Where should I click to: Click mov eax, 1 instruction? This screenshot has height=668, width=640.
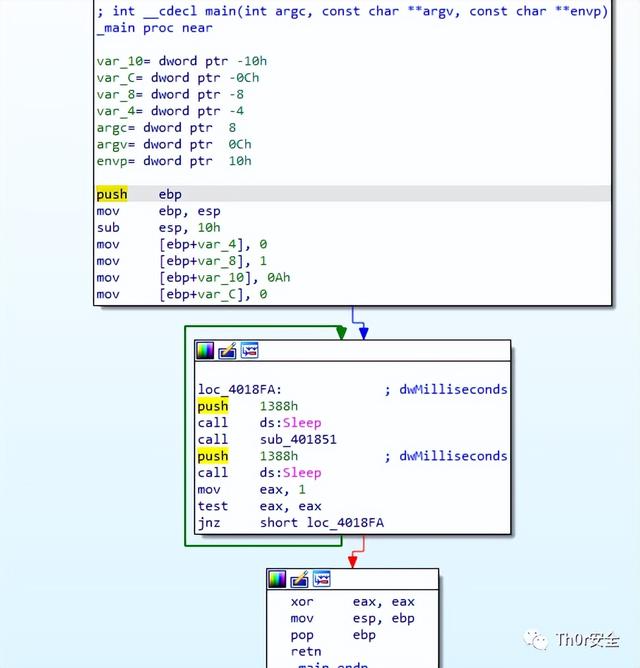point(252,489)
